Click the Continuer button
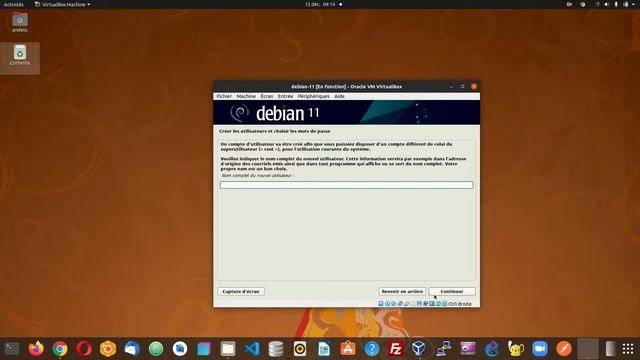This screenshot has height=360, width=640. click(x=452, y=291)
